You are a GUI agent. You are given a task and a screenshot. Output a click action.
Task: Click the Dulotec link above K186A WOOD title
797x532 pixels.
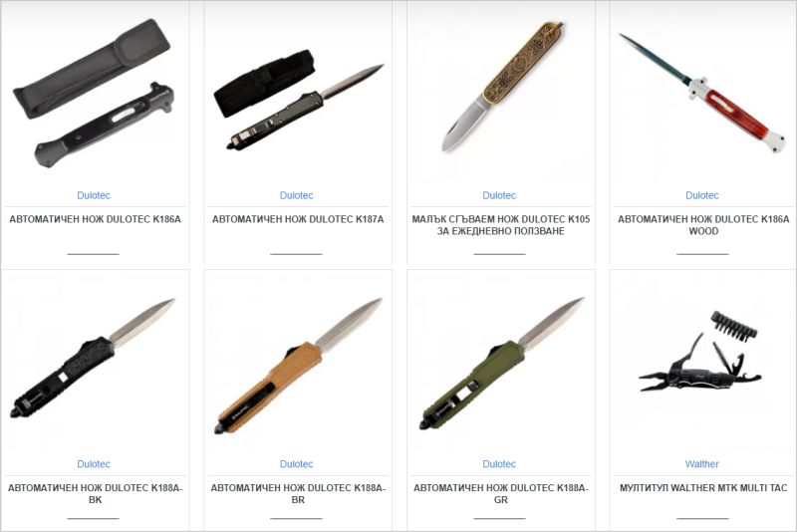(x=702, y=195)
